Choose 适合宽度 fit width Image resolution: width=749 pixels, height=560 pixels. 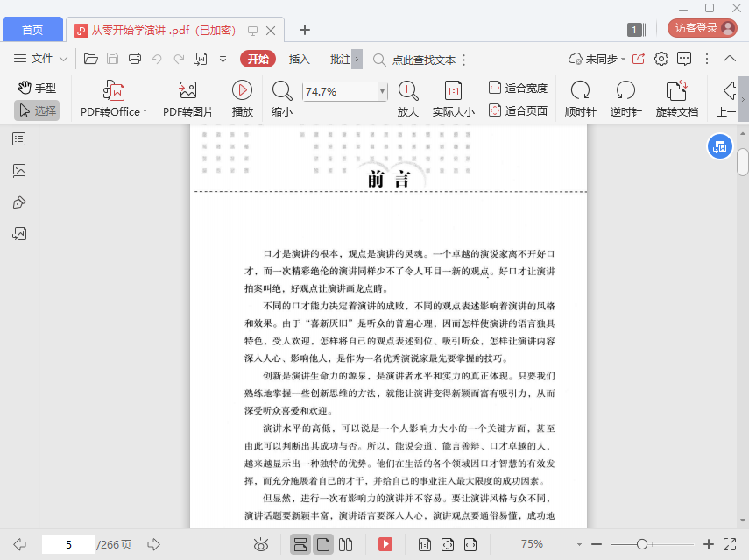pyautogui.click(x=519, y=88)
